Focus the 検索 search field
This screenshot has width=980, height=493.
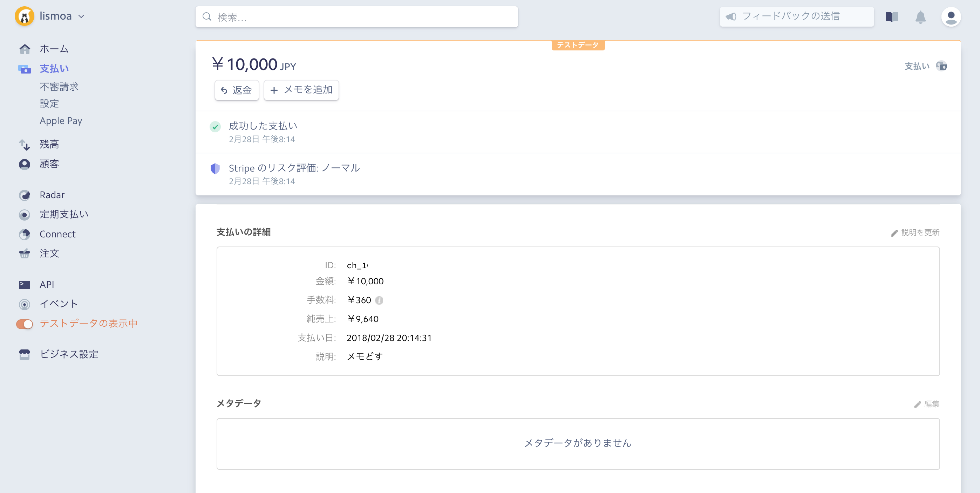click(356, 17)
